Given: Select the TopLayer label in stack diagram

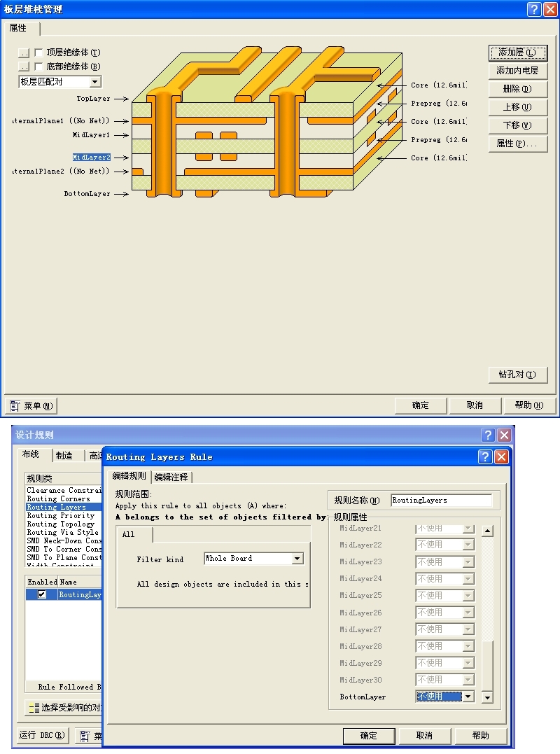Looking at the screenshot, I should [x=93, y=99].
